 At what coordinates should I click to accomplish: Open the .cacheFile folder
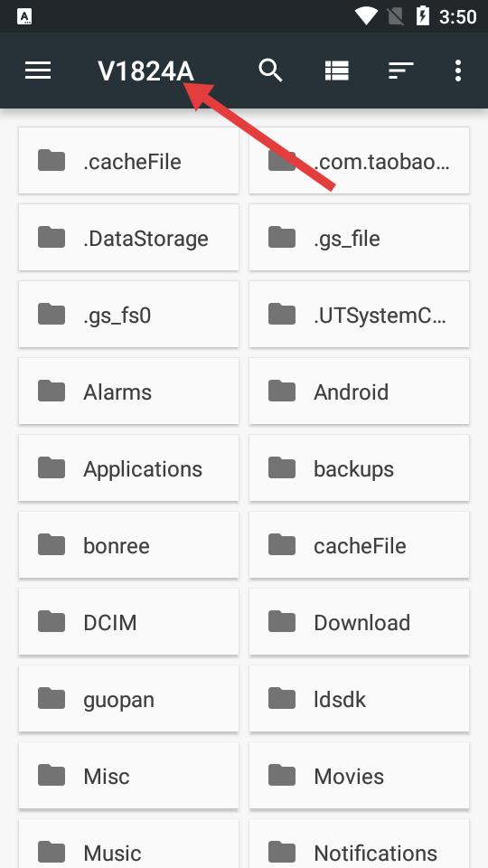[x=129, y=161]
